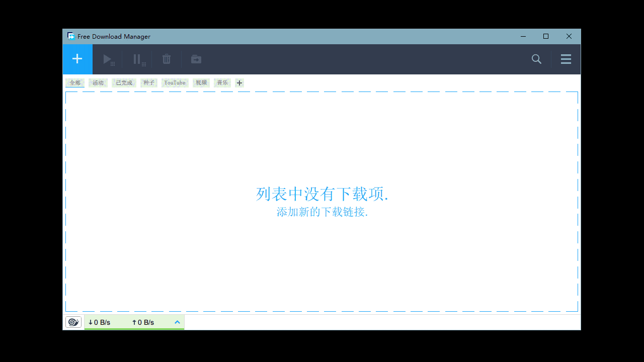Activate the 音乐 music filter
Viewport: 644px width, 362px height.
[x=222, y=82]
